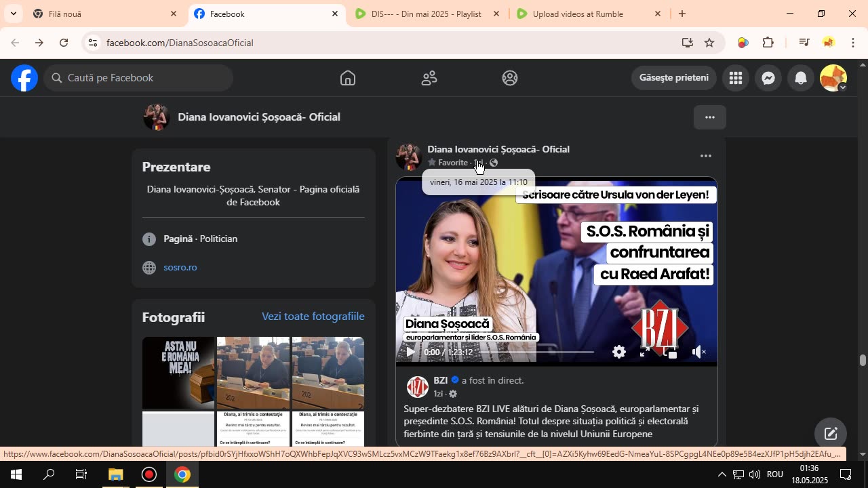The image size is (868, 488).
Task: Open the Diana Iovanovici Șoșoacă page header avatar
Action: (x=156, y=117)
